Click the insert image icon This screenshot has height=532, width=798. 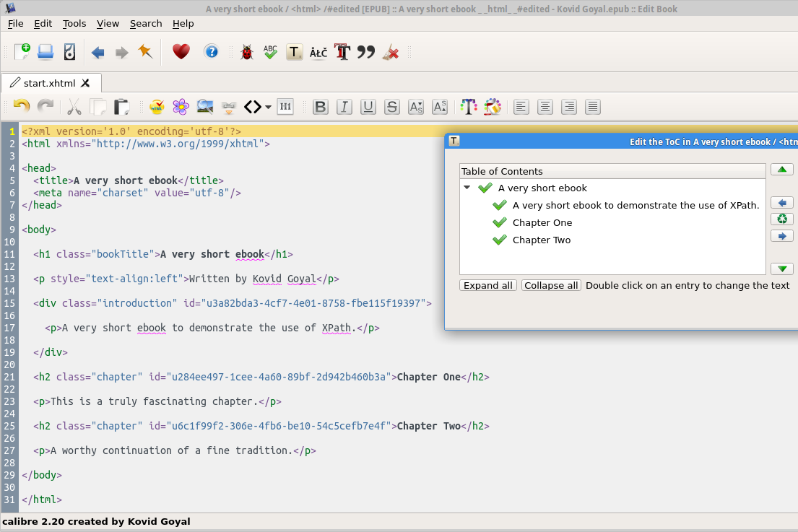coord(205,107)
